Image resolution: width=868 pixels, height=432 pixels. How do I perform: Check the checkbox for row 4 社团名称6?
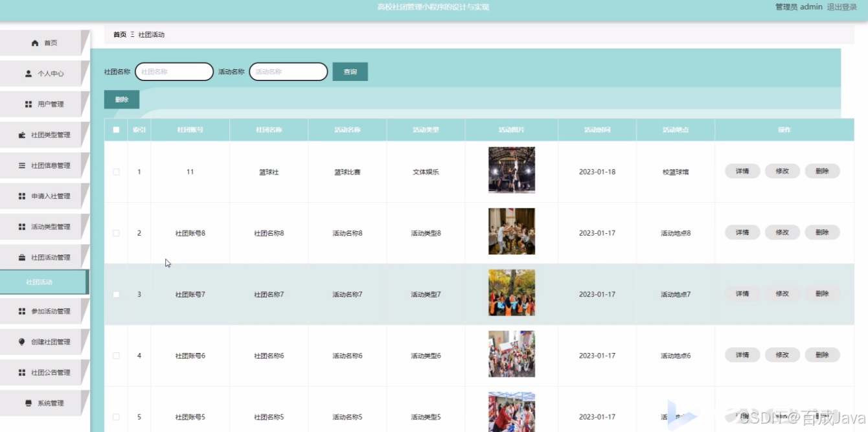click(116, 356)
